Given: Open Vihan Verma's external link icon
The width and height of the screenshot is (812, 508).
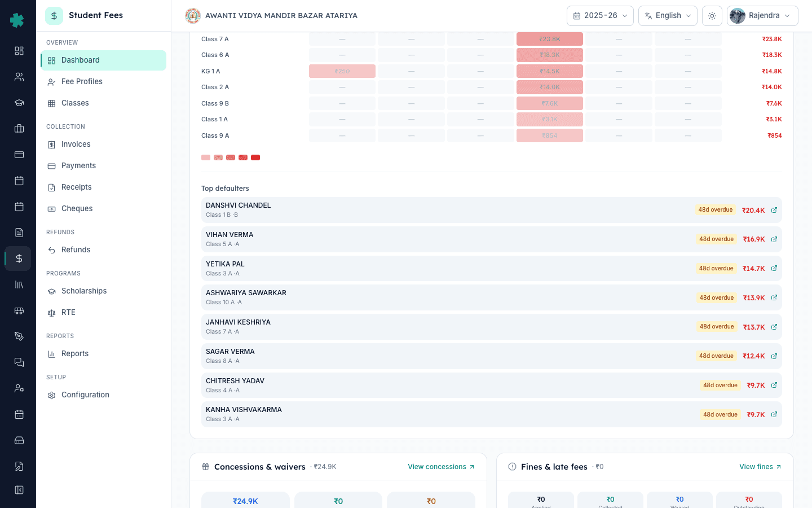Looking at the screenshot, I should click(774, 239).
